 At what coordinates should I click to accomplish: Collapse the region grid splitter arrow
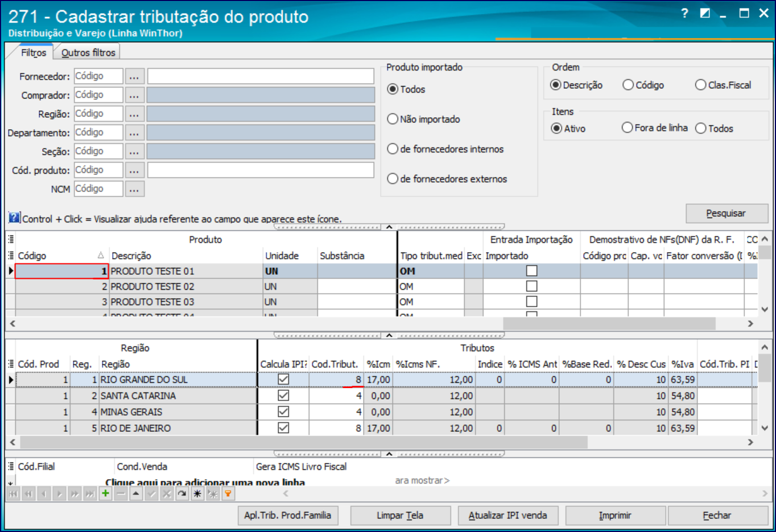click(x=389, y=454)
